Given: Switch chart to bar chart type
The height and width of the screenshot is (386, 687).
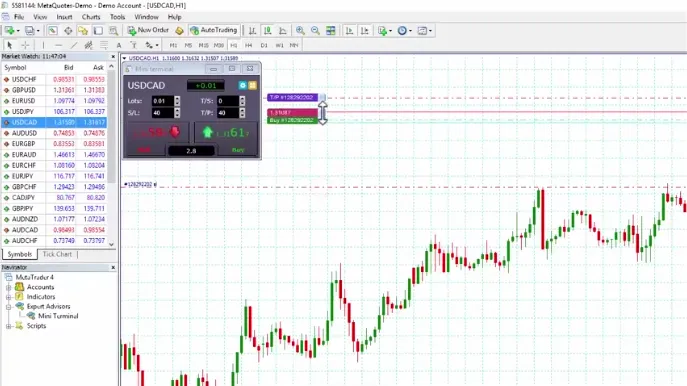Looking at the screenshot, I should (x=252, y=31).
